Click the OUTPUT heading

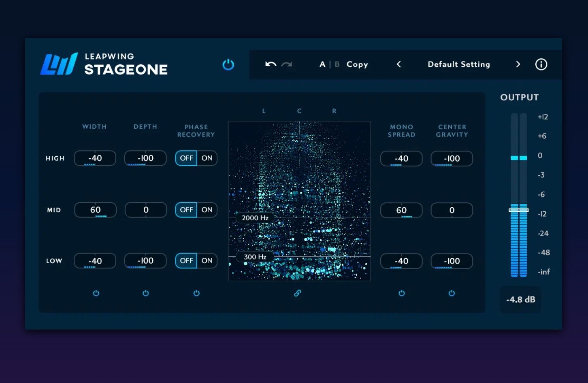coord(520,98)
